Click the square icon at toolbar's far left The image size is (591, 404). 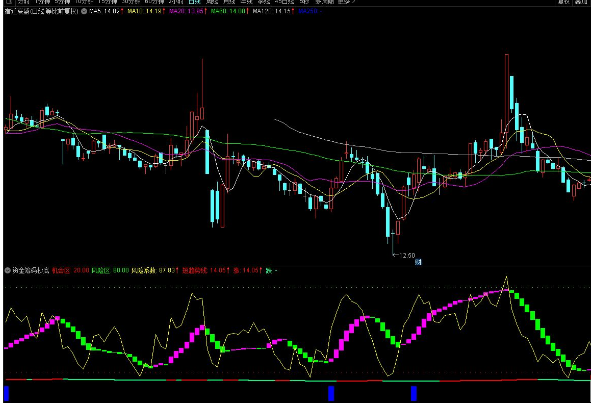click(9, 2)
